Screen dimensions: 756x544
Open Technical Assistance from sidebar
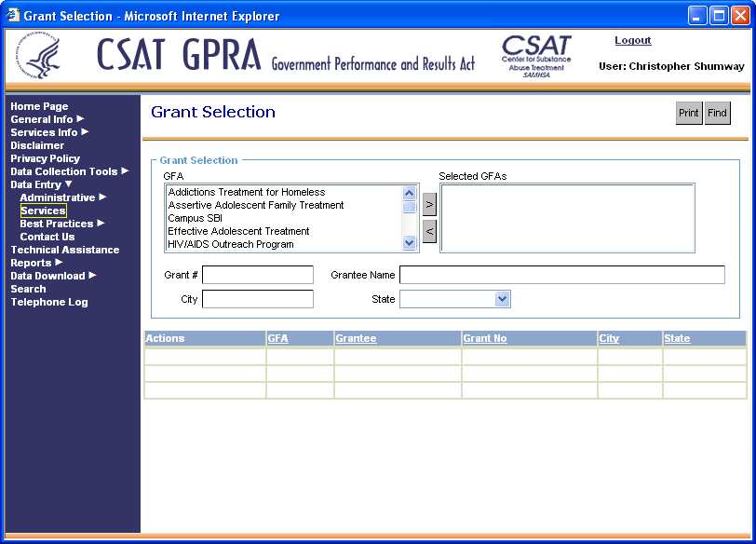click(64, 250)
